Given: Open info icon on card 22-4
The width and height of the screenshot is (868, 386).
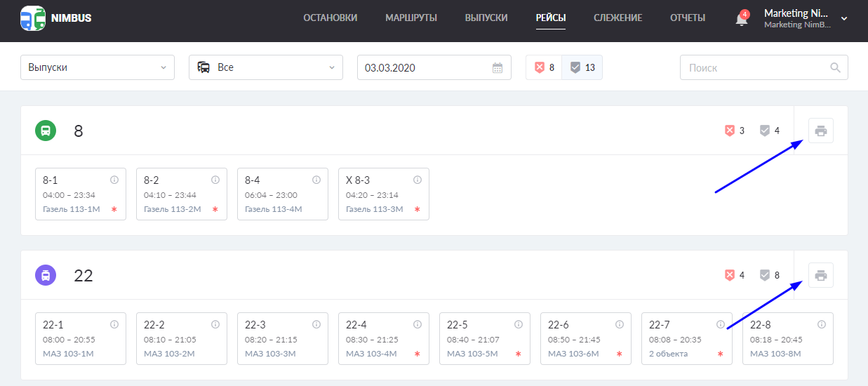Looking at the screenshot, I should (418, 325).
